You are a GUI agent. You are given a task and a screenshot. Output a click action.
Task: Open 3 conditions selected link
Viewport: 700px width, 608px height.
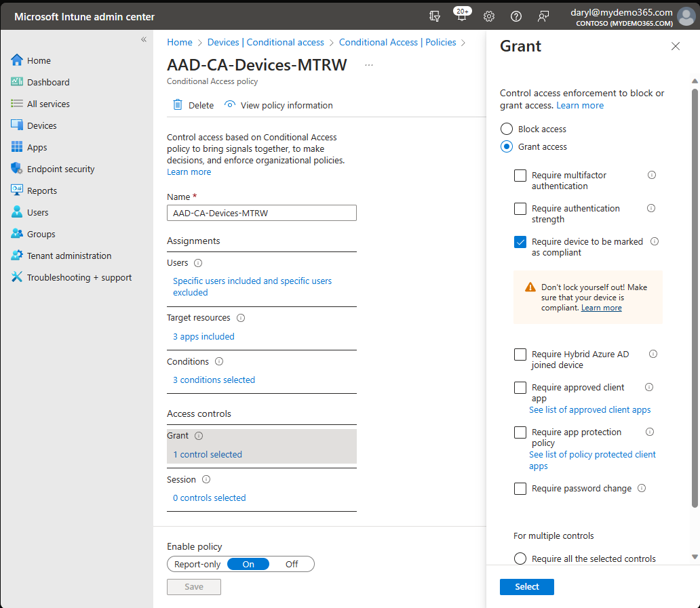coord(214,380)
